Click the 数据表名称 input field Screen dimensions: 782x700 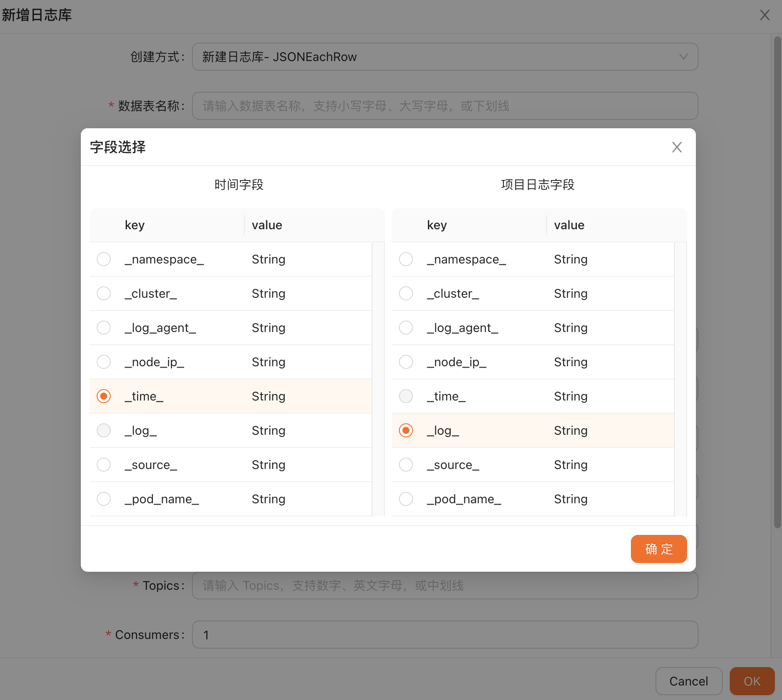click(445, 106)
